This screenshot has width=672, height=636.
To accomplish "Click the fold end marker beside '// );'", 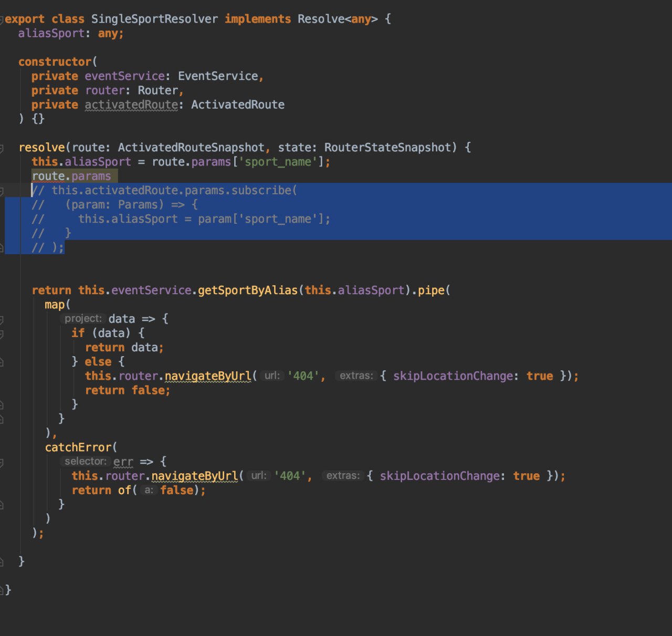I will pyautogui.click(x=2, y=247).
